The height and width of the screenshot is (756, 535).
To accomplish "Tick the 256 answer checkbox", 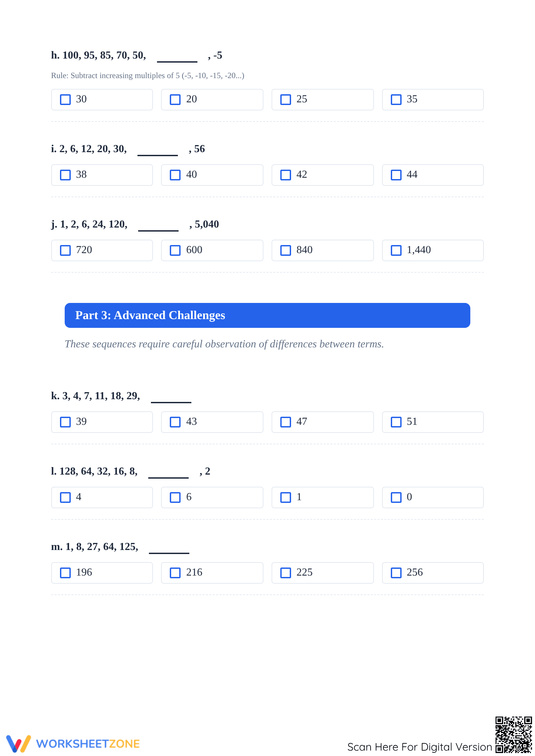I will tap(396, 573).
